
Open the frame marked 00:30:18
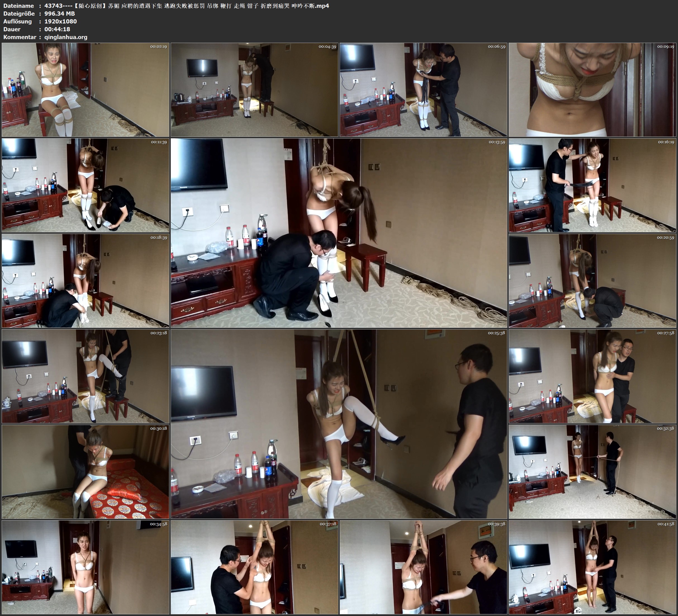pos(85,472)
